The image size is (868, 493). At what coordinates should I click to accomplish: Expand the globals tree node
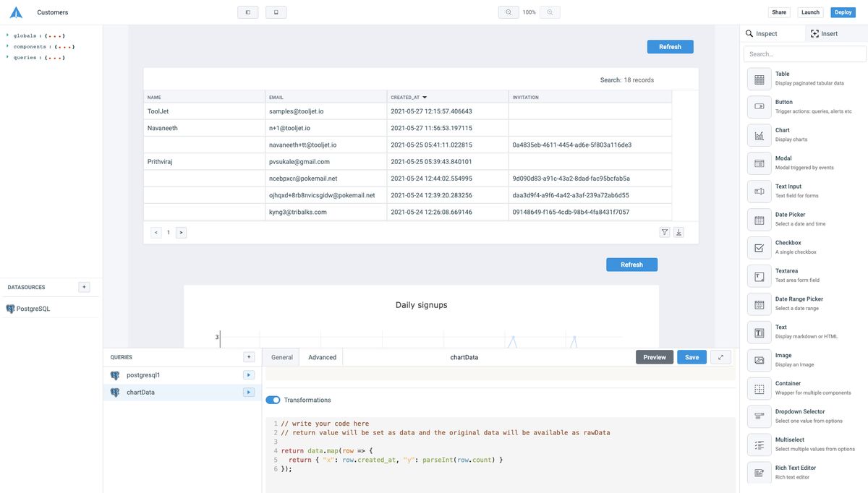tap(8, 35)
